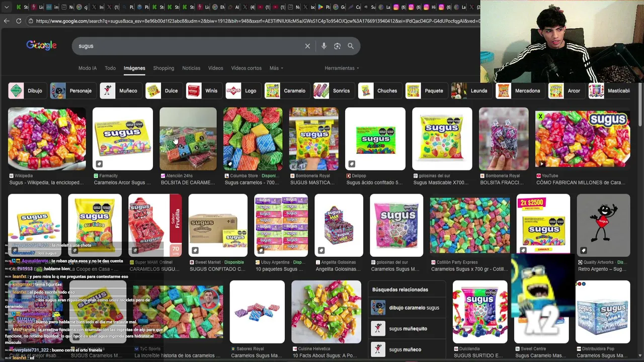Open the Sabores Royal candy image
Viewport: 644px width, 362px height.
[257, 312]
